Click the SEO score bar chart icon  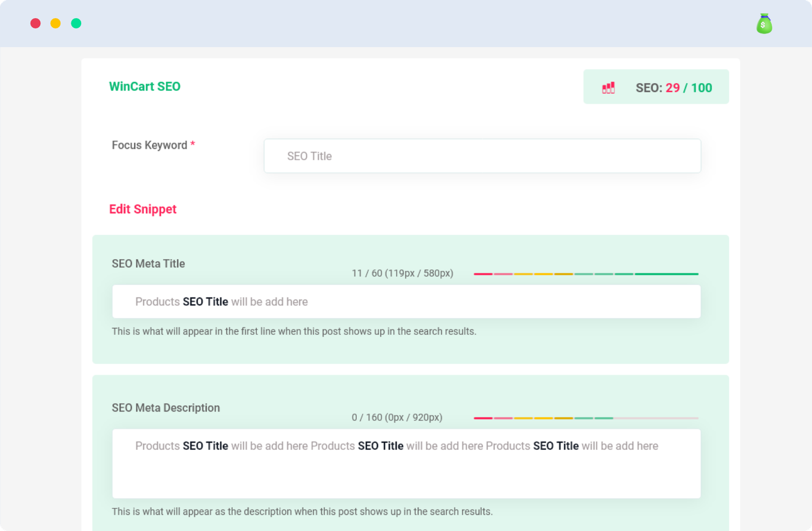tap(608, 88)
